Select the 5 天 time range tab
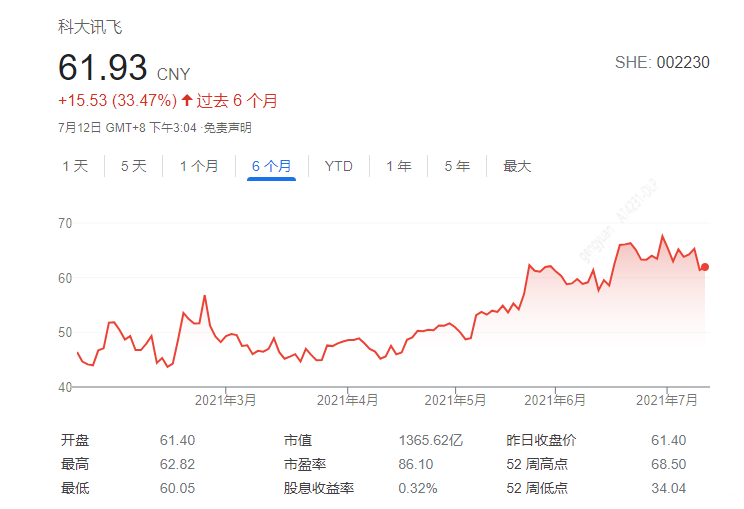 (x=134, y=166)
